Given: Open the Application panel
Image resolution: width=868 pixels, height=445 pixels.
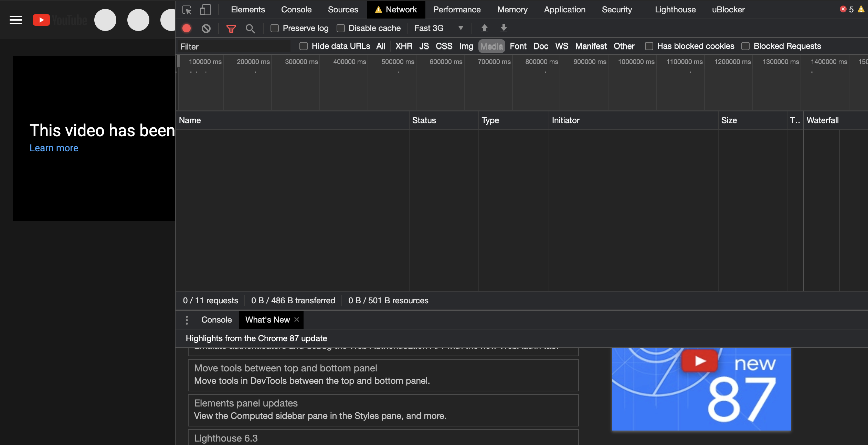Looking at the screenshot, I should 564,10.
